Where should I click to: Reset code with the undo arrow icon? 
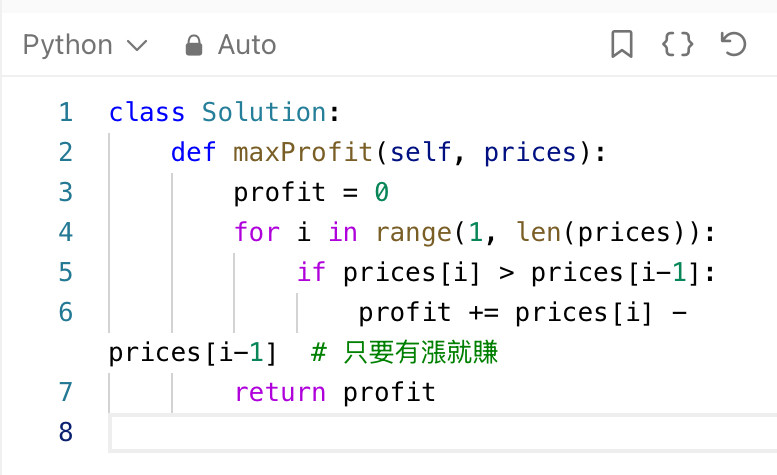tap(733, 45)
